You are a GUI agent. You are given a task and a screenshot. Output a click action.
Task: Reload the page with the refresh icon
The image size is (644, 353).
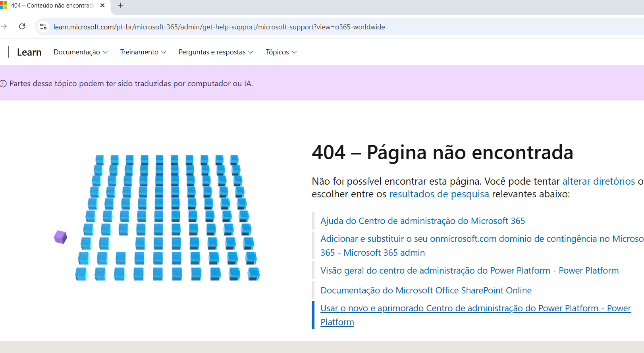22,27
